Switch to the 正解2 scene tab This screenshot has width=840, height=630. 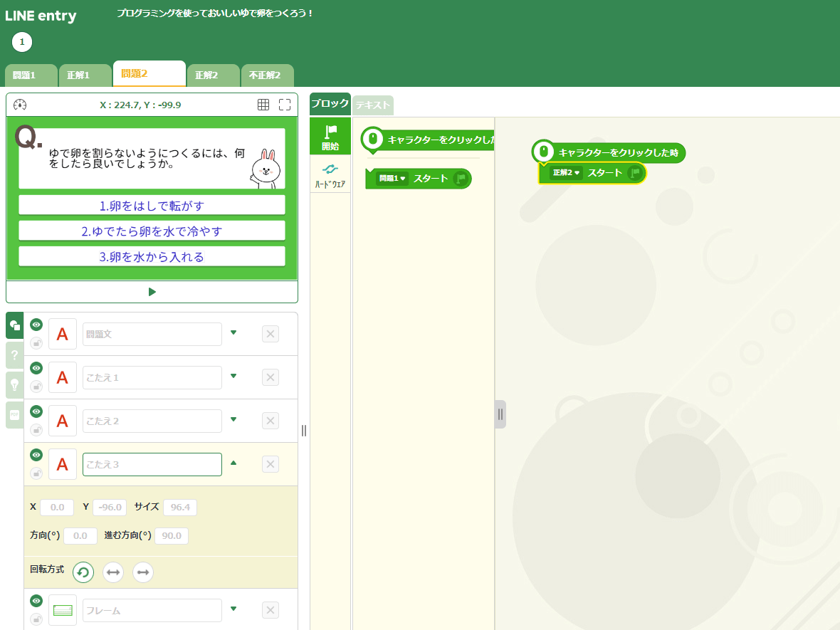(214, 75)
